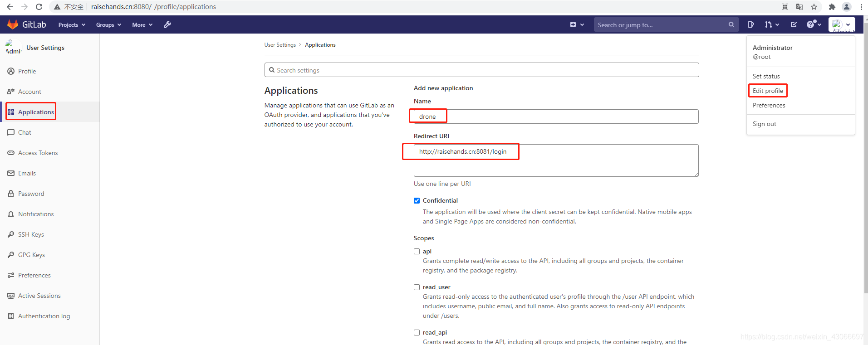Expand the merge requests dropdown

point(772,24)
